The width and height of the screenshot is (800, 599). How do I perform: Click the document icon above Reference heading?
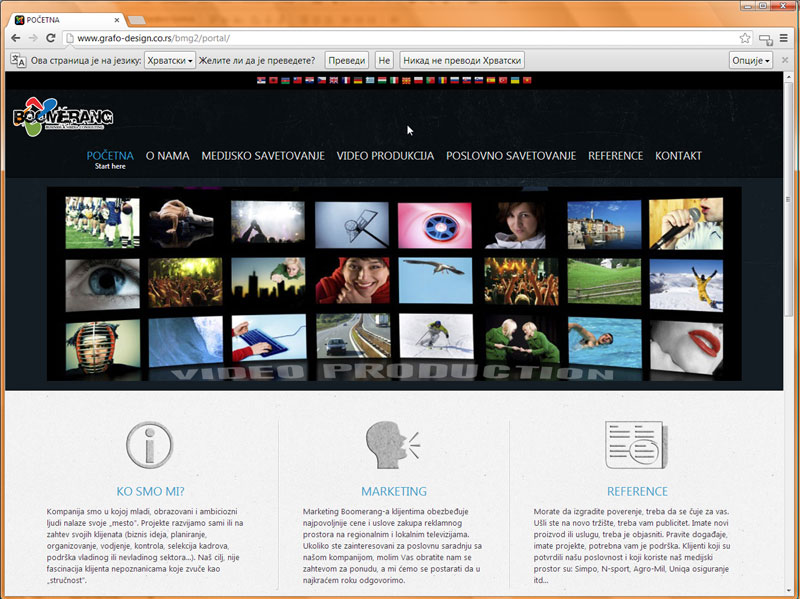click(635, 446)
